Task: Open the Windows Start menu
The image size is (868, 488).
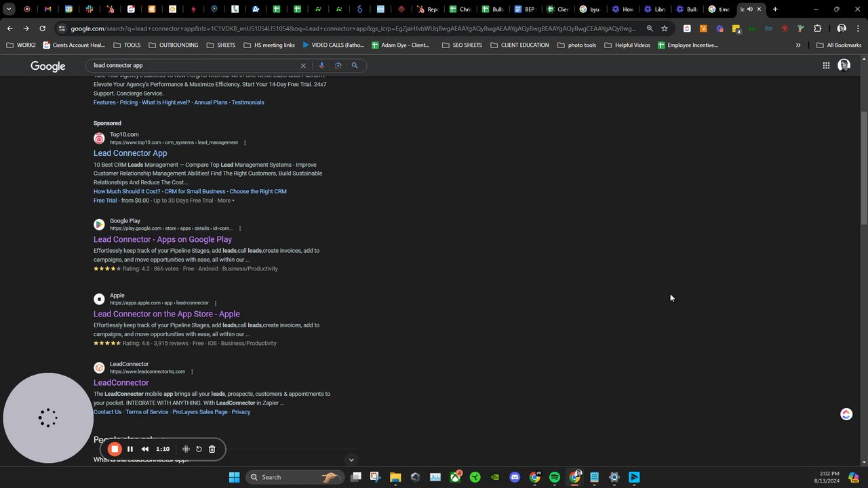Action: pos(234,477)
